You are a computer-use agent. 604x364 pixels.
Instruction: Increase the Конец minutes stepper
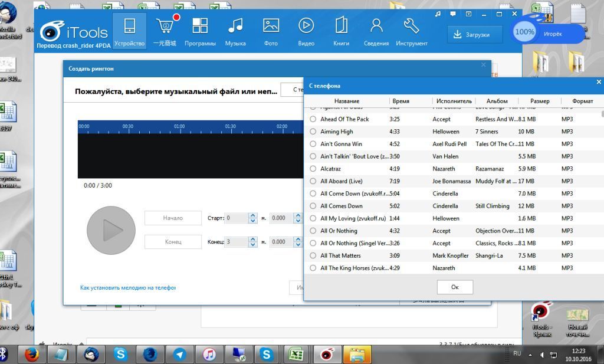coord(252,239)
